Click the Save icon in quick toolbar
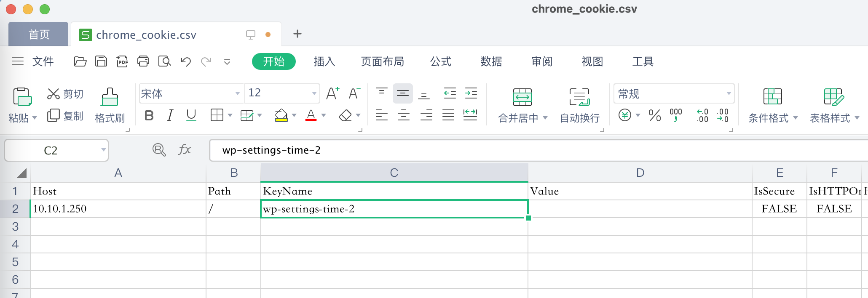 pyautogui.click(x=101, y=61)
